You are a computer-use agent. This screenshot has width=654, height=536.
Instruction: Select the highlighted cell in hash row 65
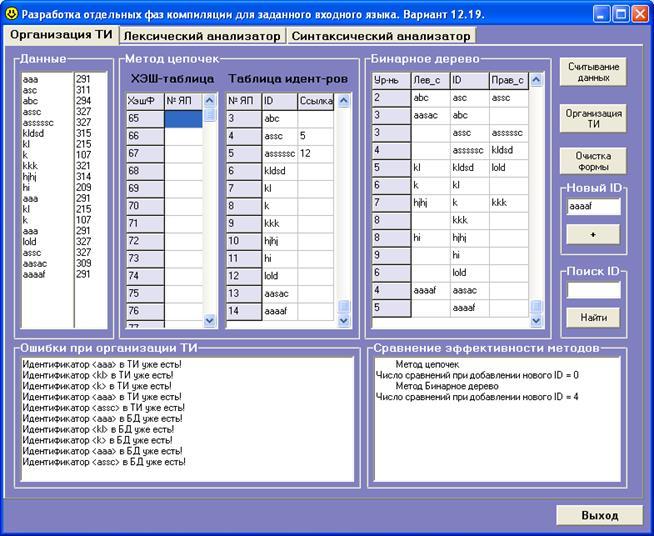coord(183,118)
